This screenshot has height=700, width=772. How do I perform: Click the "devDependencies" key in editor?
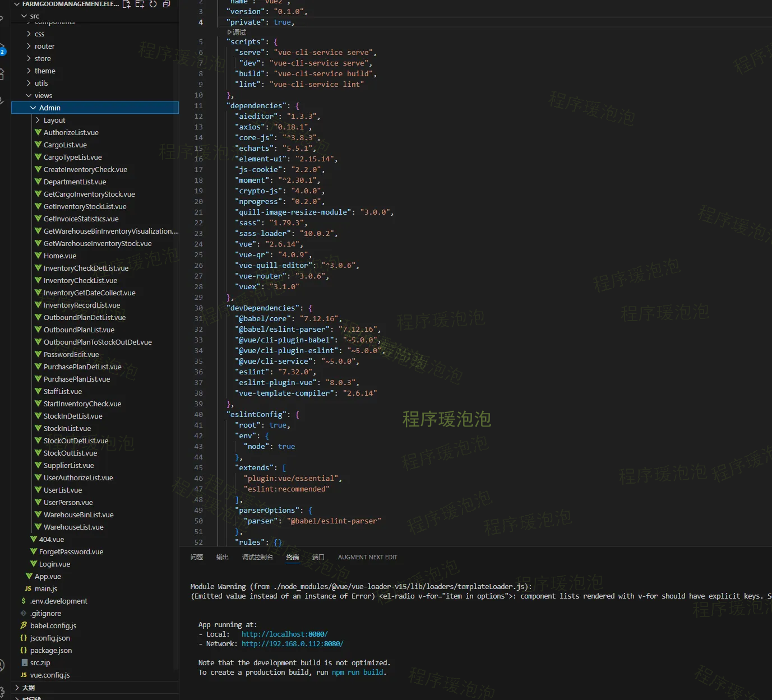point(262,308)
